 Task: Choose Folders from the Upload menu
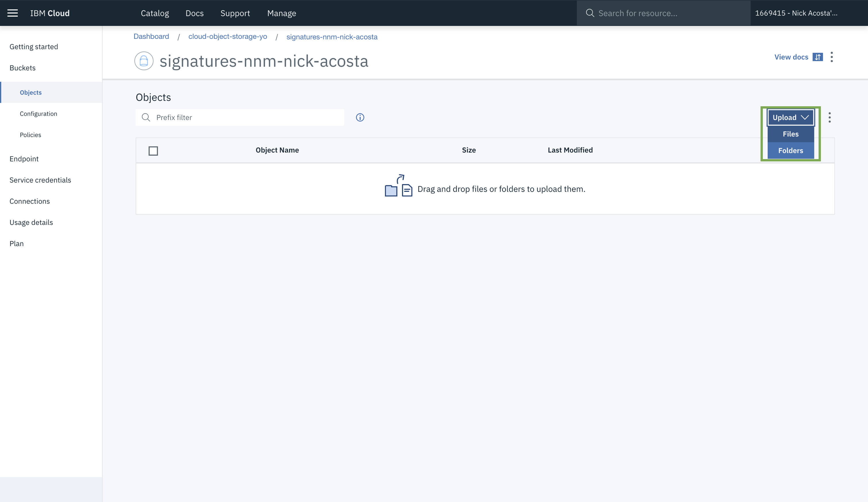point(790,150)
